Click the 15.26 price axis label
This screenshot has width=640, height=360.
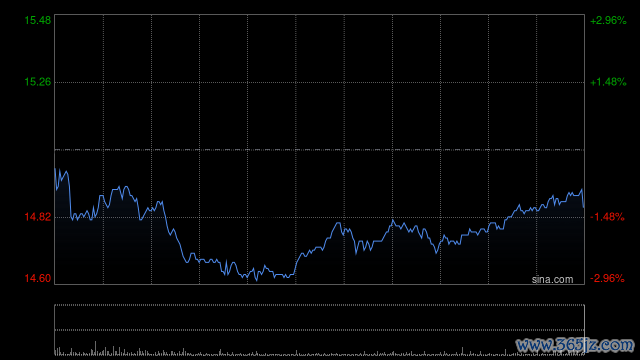coord(38,82)
